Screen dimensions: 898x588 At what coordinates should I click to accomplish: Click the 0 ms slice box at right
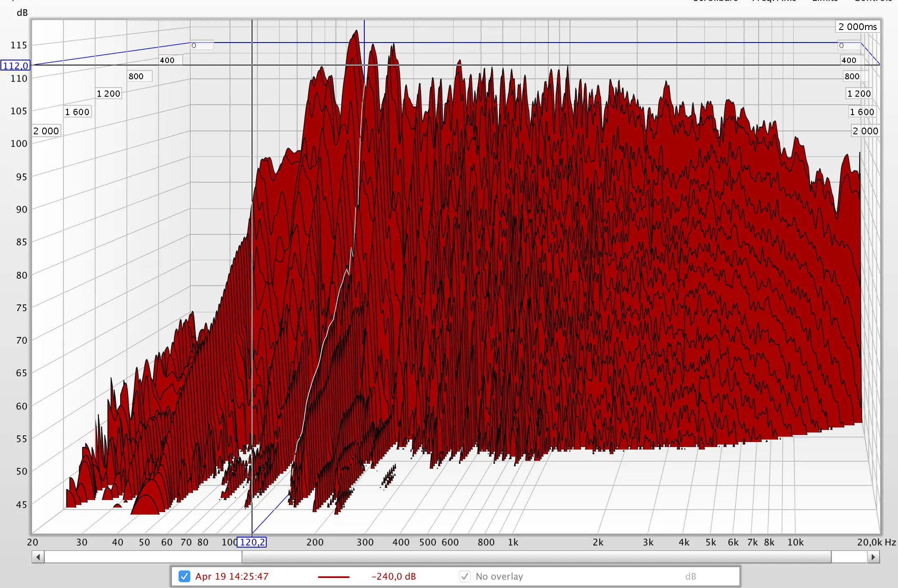[x=848, y=45]
